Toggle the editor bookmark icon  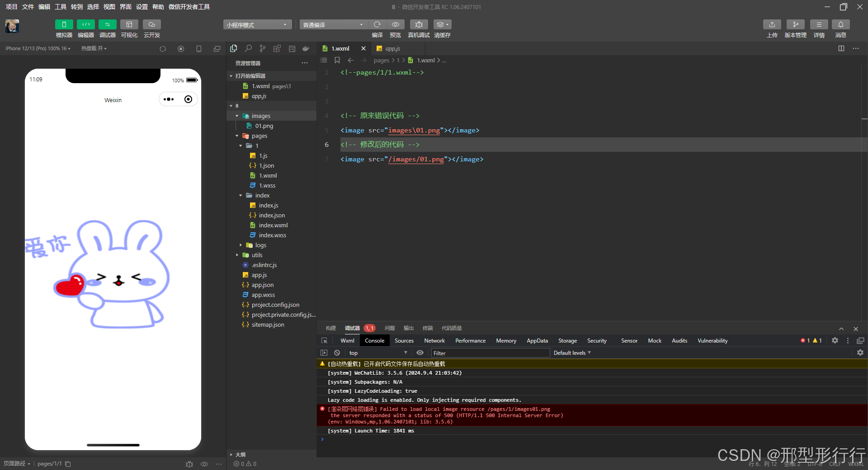[x=337, y=60]
